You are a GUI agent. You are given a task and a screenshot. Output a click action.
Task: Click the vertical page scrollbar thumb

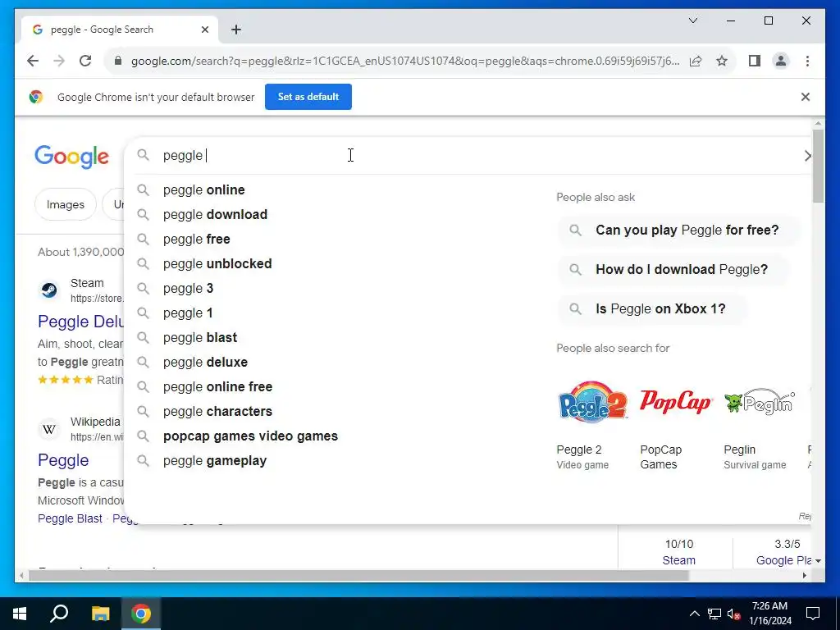tap(818, 166)
